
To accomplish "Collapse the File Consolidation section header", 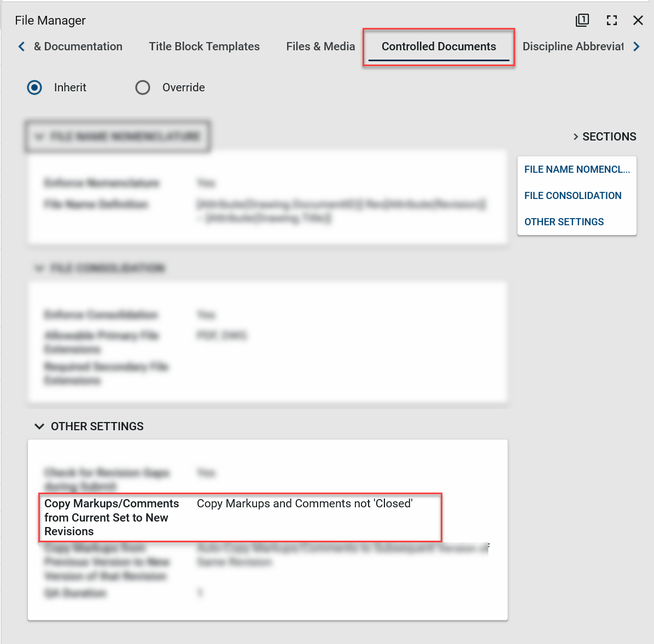I will coord(39,268).
